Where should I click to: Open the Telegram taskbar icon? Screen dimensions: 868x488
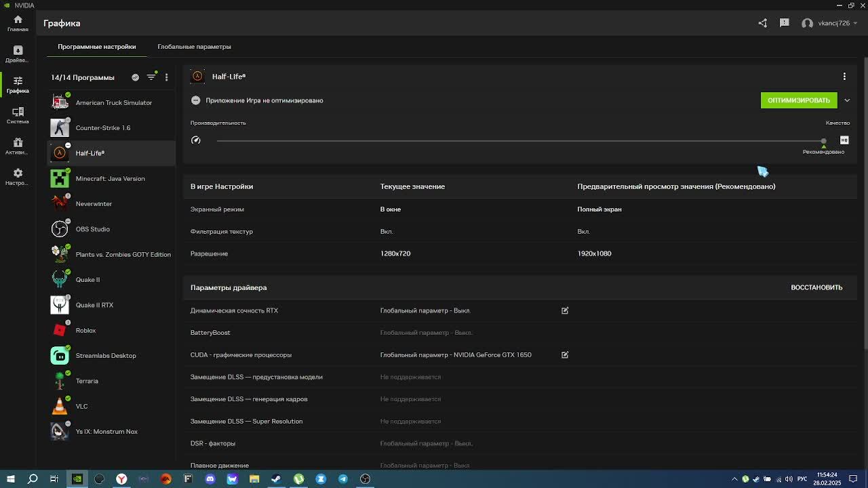[342, 479]
